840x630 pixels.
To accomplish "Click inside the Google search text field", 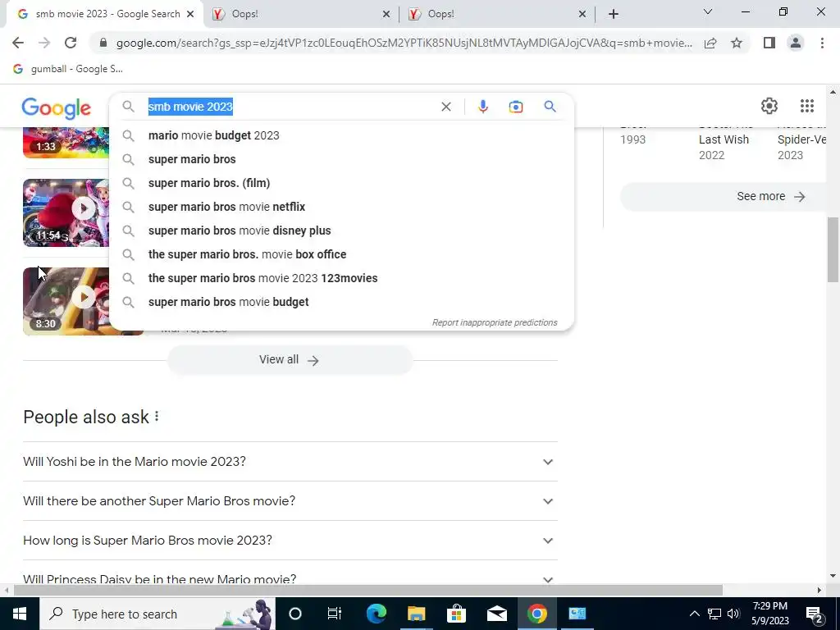I will (290, 107).
